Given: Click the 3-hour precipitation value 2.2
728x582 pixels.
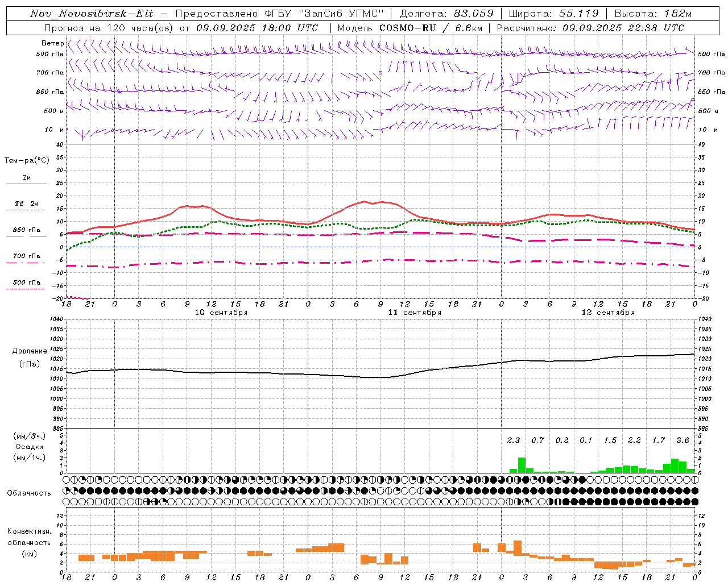Looking at the screenshot, I should 634,440.
